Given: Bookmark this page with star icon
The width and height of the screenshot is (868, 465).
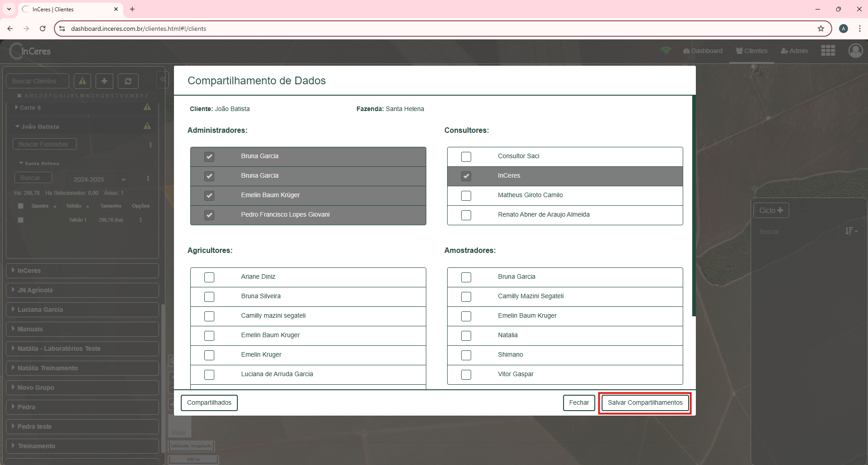Looking at the screenshot, I should point(821,29).
